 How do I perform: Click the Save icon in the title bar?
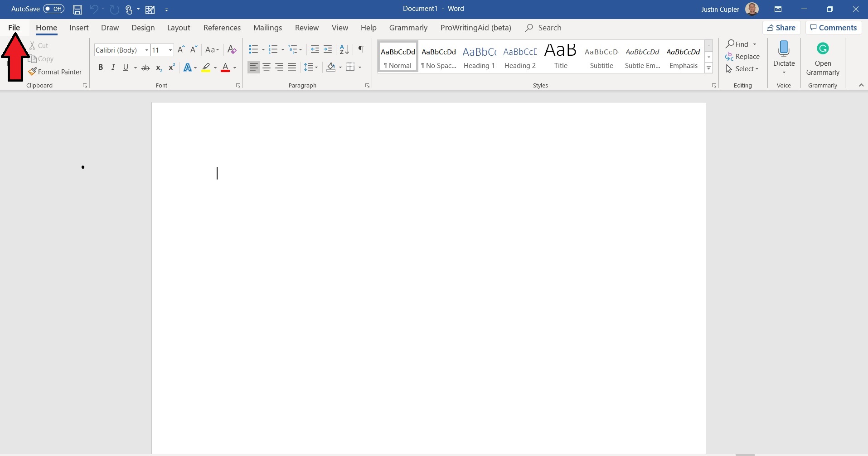pyautogui.click(x=78, y=9)
